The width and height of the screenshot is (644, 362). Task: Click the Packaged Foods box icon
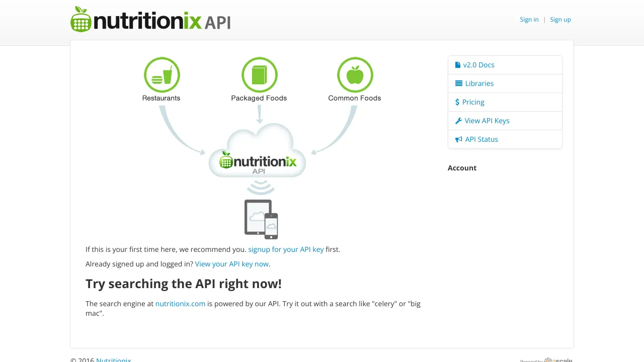click(x=260, y=75)
